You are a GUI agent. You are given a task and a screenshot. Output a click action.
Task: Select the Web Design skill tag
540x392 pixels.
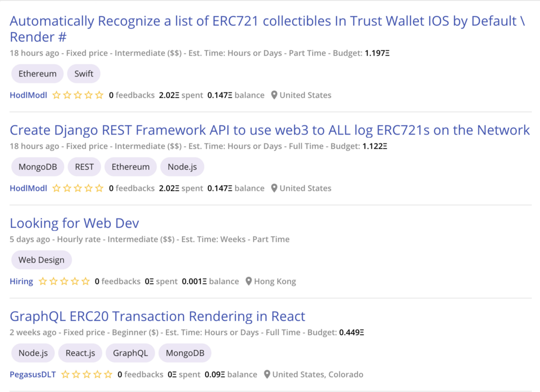[41, 260]
